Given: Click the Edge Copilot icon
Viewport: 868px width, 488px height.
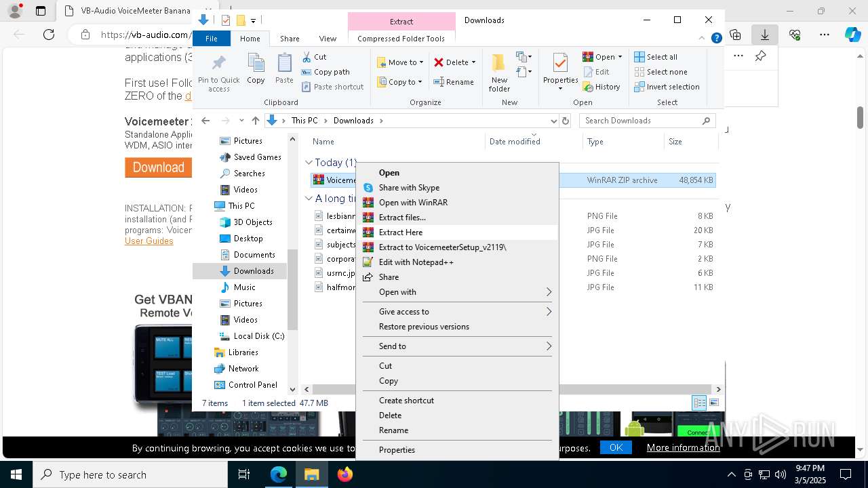Looking at the screenshot, I should tap(852, 35).
